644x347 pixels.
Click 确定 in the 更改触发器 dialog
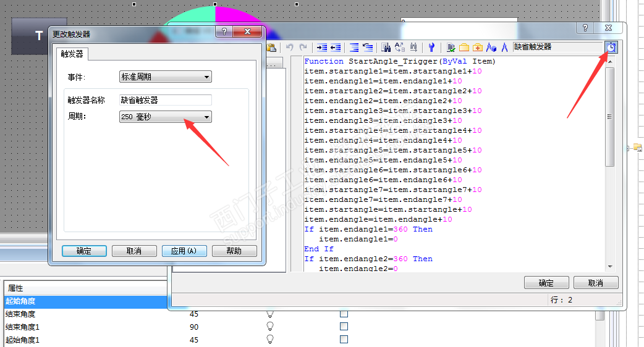[x=84, y=251]
